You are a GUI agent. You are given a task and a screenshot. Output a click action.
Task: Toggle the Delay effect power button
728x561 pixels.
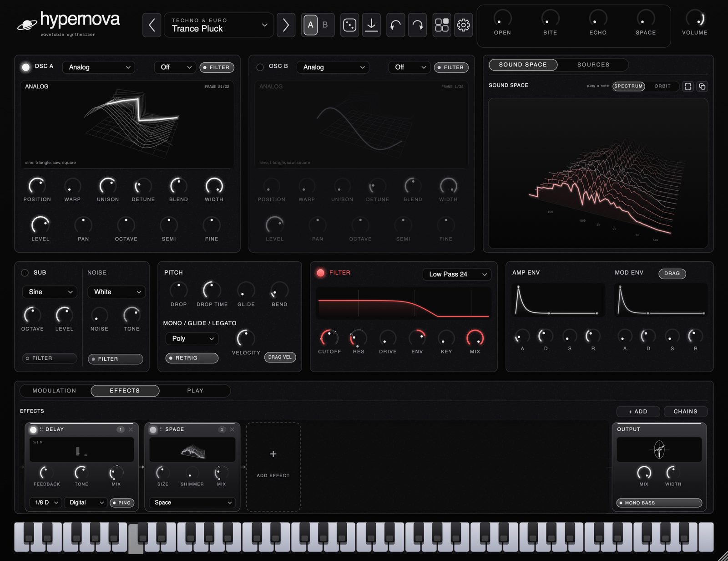33,429
